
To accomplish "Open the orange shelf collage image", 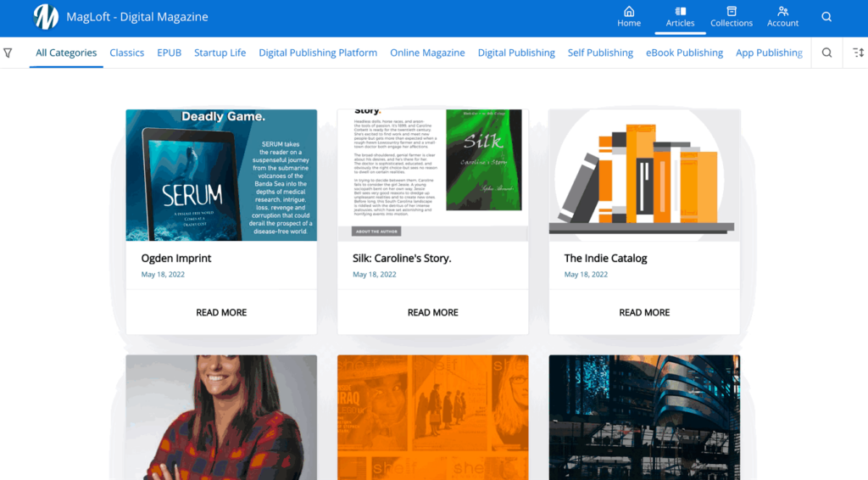I will pos(433,417).
